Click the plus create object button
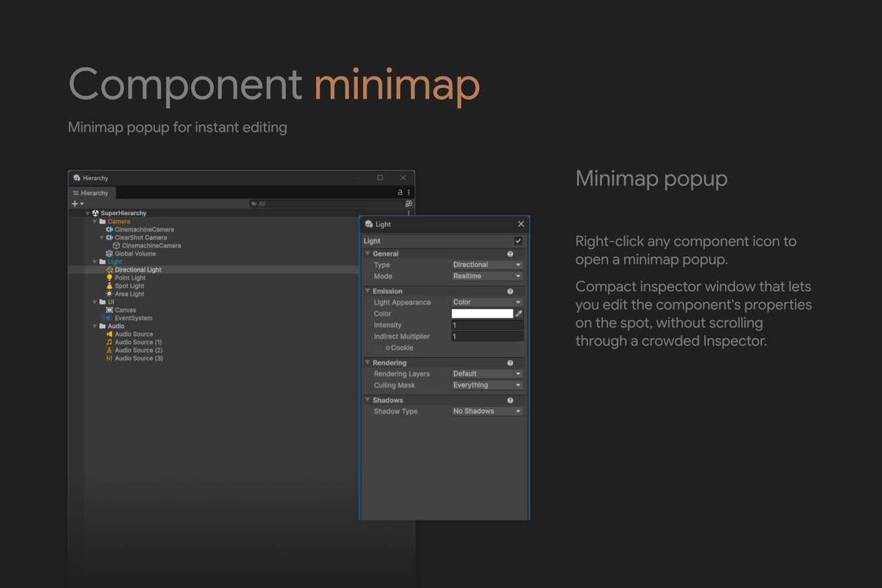This screenshot has width=882, height=588. pyautogui.click(x=75, y=204)
